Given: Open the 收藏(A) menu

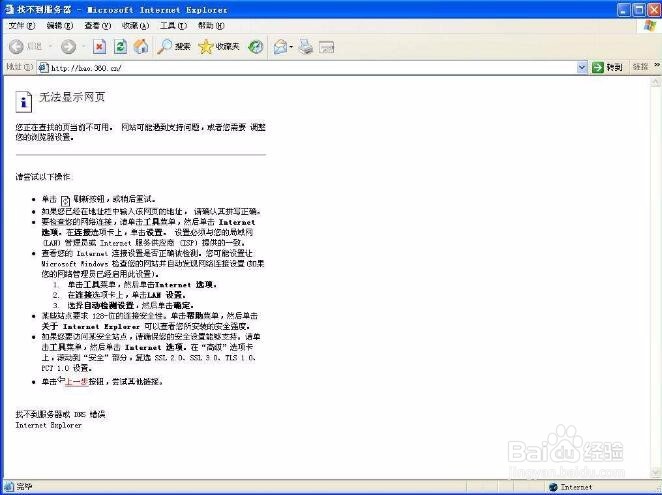Looking at the screenshot, I should [136, 26].
